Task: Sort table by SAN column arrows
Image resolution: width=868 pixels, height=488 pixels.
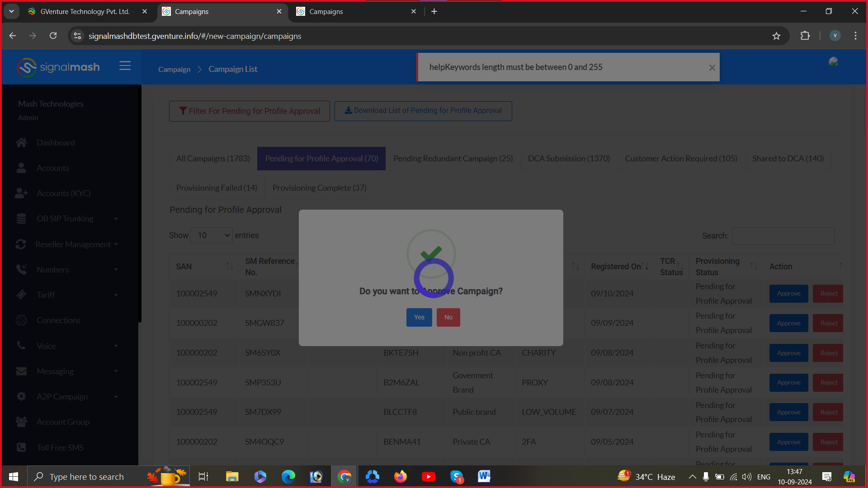Action: (230, 267)
